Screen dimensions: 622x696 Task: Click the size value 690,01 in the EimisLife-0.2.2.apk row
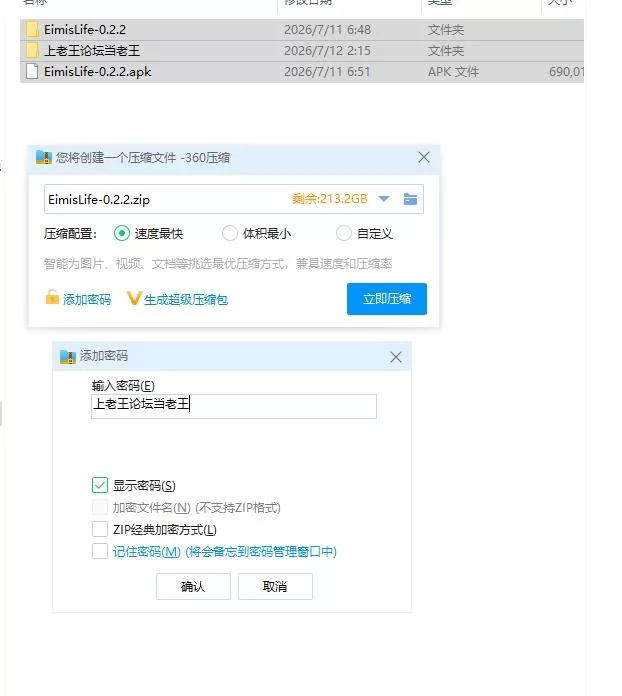[566, 71]
